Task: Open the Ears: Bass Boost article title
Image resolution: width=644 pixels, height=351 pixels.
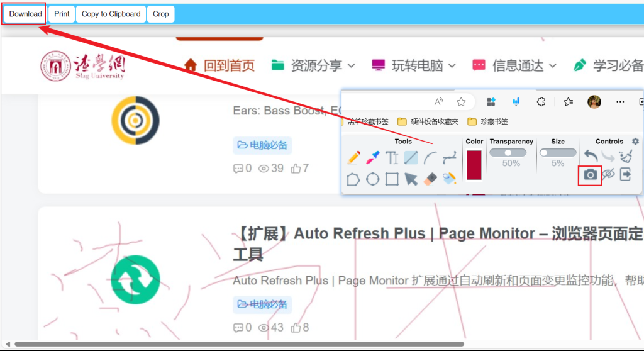Action: (287, 110)
